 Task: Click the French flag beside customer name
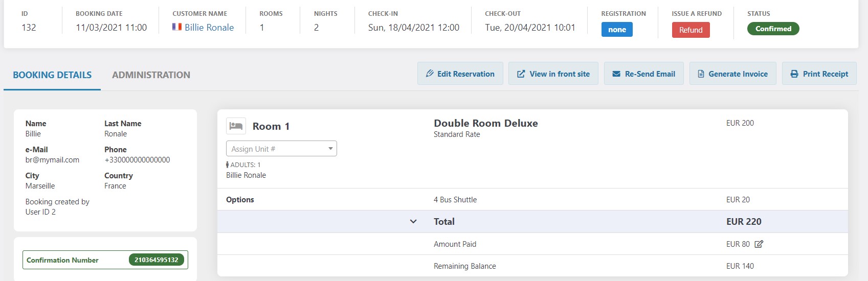pyautogui.click(x=177, y=27)
